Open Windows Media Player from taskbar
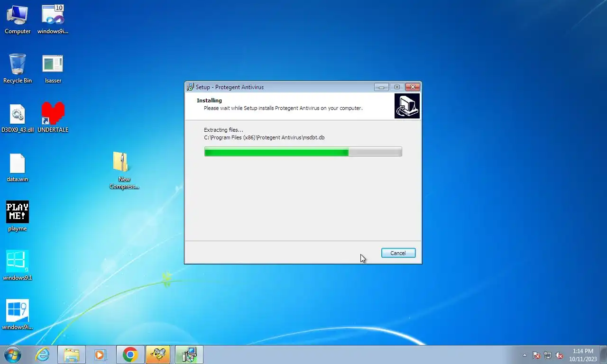The width and height of the screenshot is (607, 364). (100, 355)
